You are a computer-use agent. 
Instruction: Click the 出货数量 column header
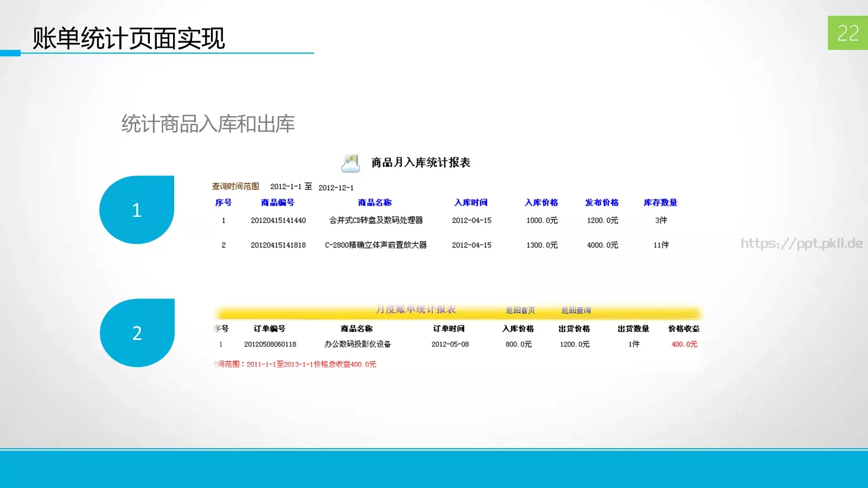coord(634,329)
